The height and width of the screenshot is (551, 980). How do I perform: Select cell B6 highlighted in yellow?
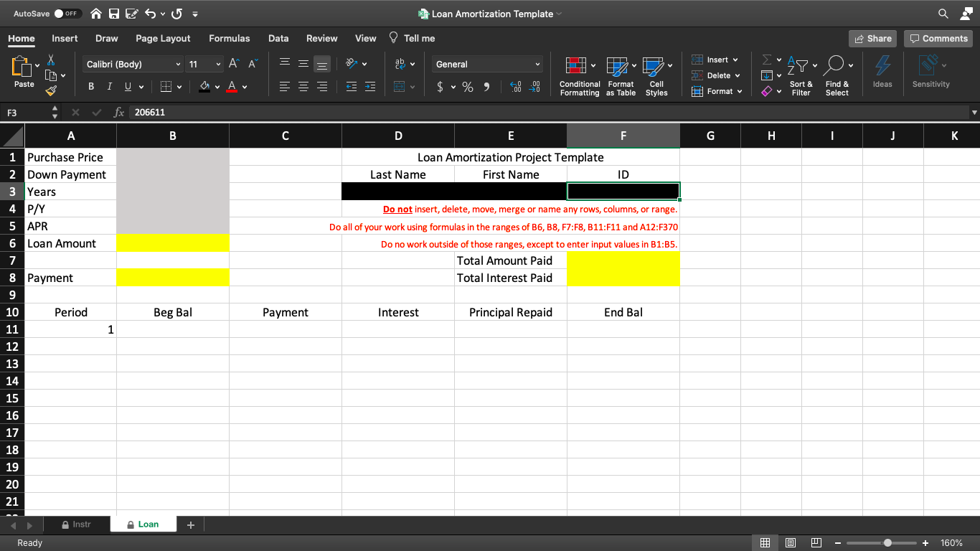pyautogui.click(x=172, y=243)
